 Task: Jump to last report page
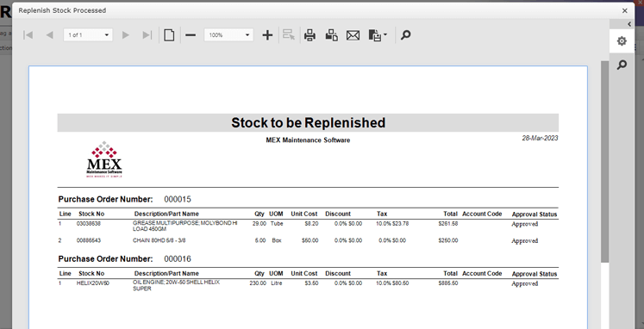147,35
